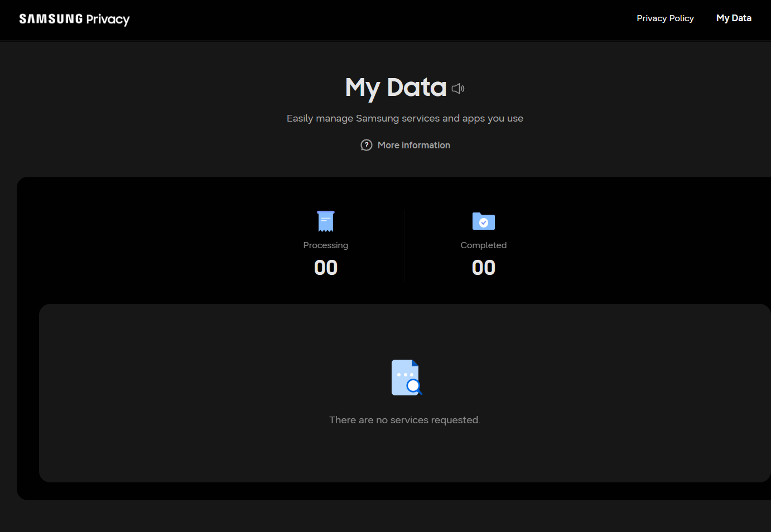Screen dimensions: 771x532
Task: Click the Processing receipt icon
Action: (326, 221)
